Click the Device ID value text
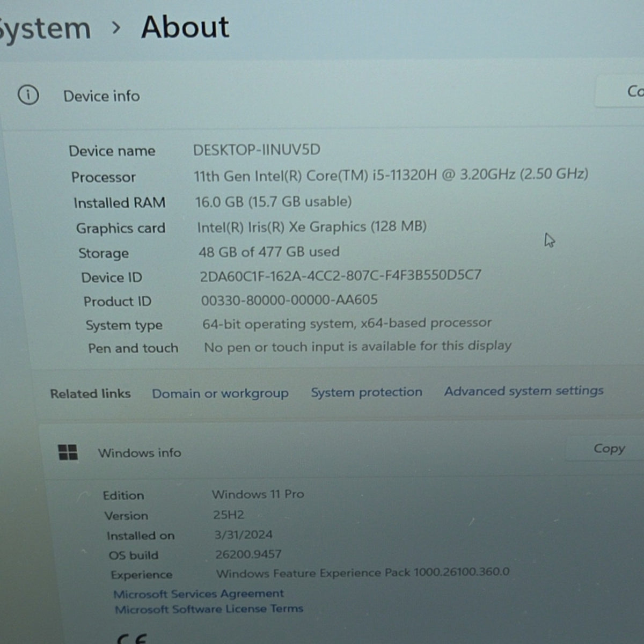The width and height of the screenshot is (644, 644). pos(340,276)
